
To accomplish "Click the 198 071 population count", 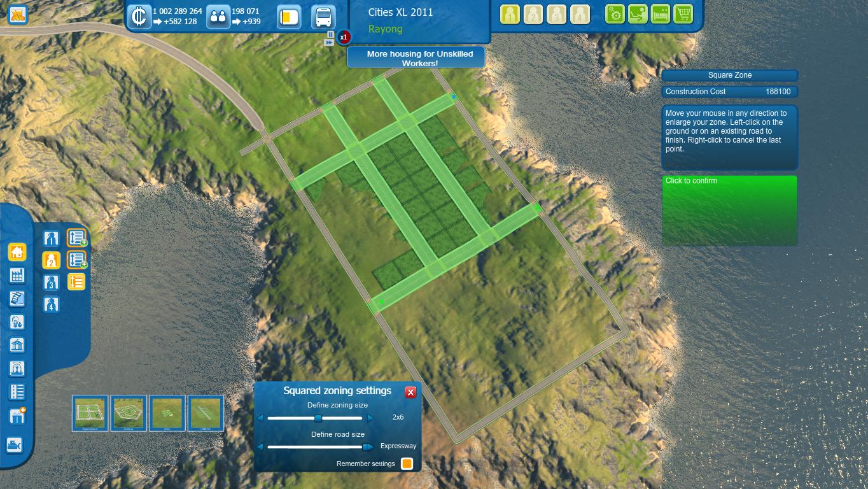I will point(246,11).
